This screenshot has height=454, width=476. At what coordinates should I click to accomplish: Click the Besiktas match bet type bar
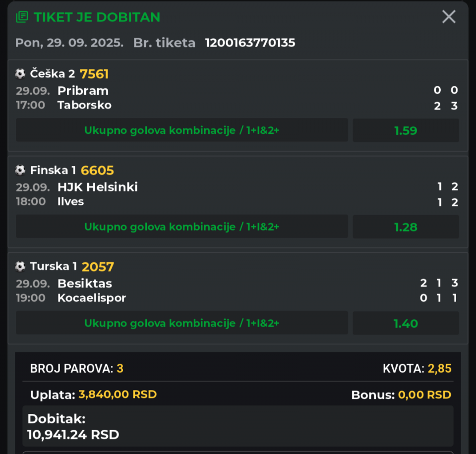(182, 323)
